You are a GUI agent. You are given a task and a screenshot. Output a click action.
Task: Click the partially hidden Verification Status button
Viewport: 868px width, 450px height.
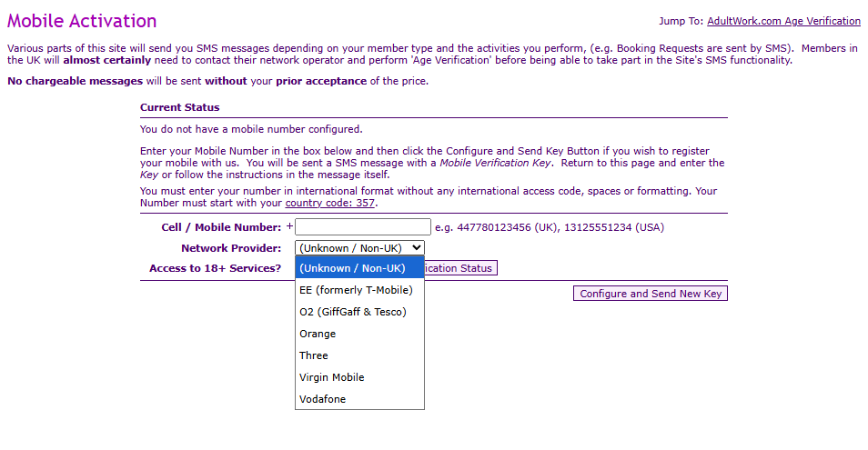460,268
